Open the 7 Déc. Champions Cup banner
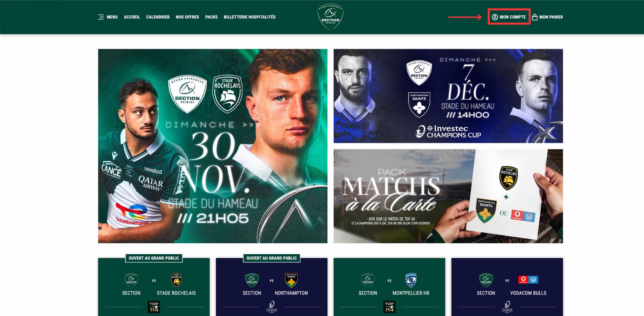Image resolution: width=644 pixels, height=316 pixels. tap(448, 96)
